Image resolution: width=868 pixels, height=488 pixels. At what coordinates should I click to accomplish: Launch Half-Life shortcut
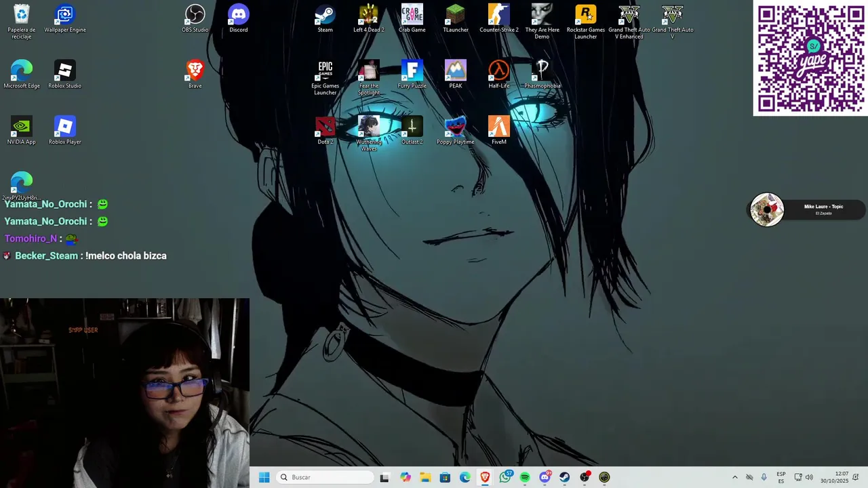pyautogui.click(x=499, y=75)
